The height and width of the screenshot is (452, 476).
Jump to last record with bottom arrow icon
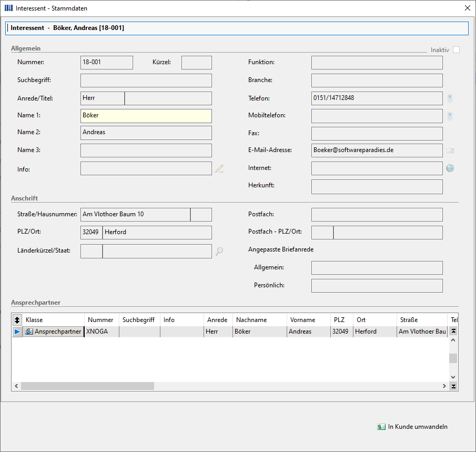coord(453,386)
